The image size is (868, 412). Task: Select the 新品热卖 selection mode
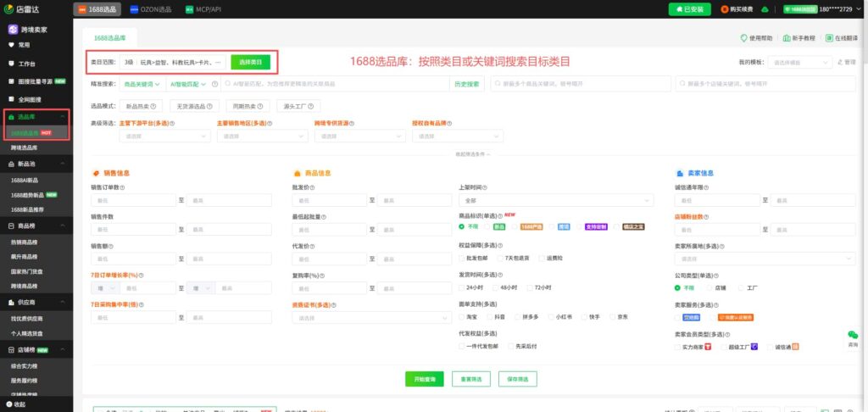pyautogui.click(x=142, y=106)
